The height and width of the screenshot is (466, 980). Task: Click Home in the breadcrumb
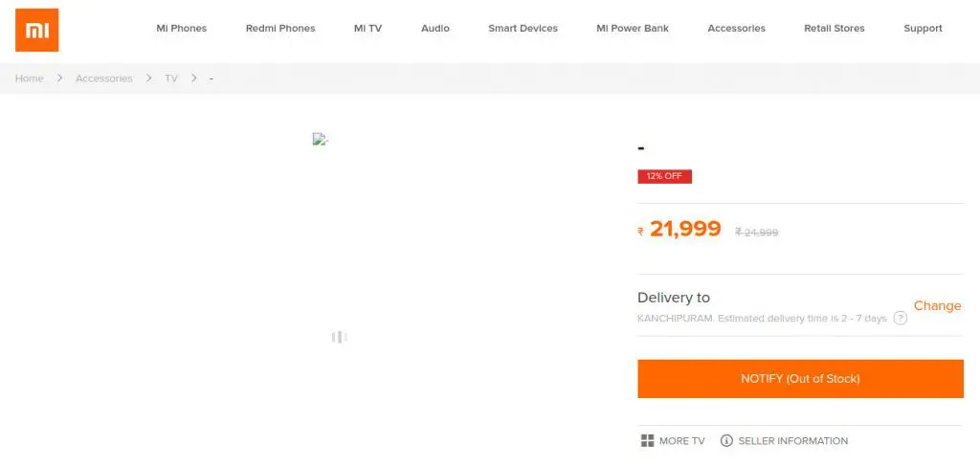[x=30, y=78]
